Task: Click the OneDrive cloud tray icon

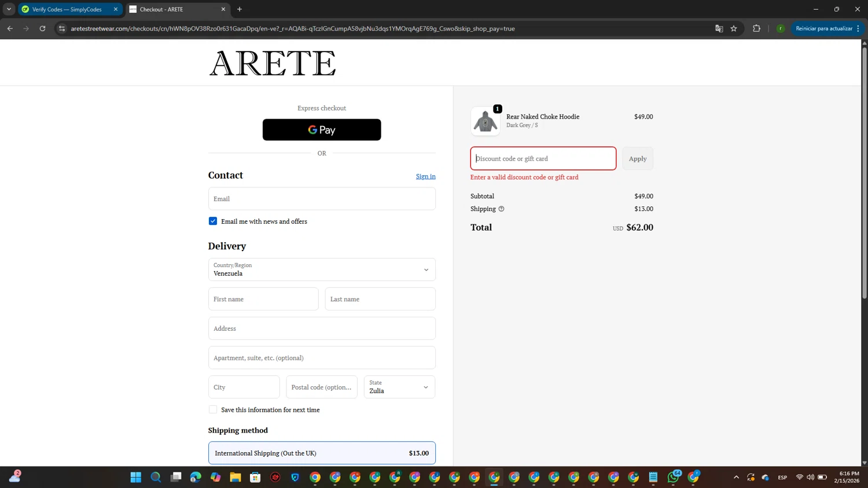Action: (x=765, y=477)
